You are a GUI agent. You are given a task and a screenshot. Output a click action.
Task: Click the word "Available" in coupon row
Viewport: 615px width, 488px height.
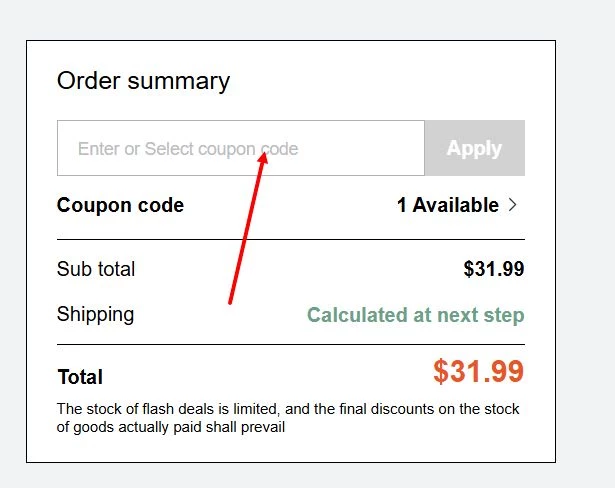[455, 205]
